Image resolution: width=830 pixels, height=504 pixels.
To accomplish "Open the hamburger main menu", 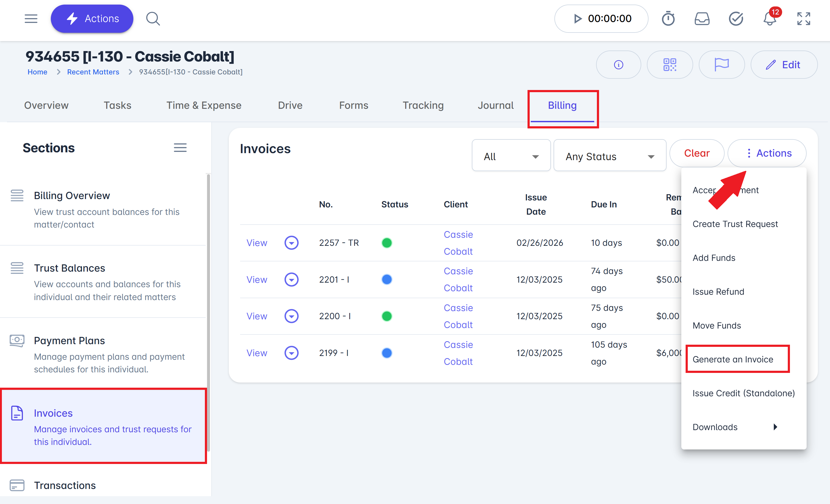I will [31, 19].
